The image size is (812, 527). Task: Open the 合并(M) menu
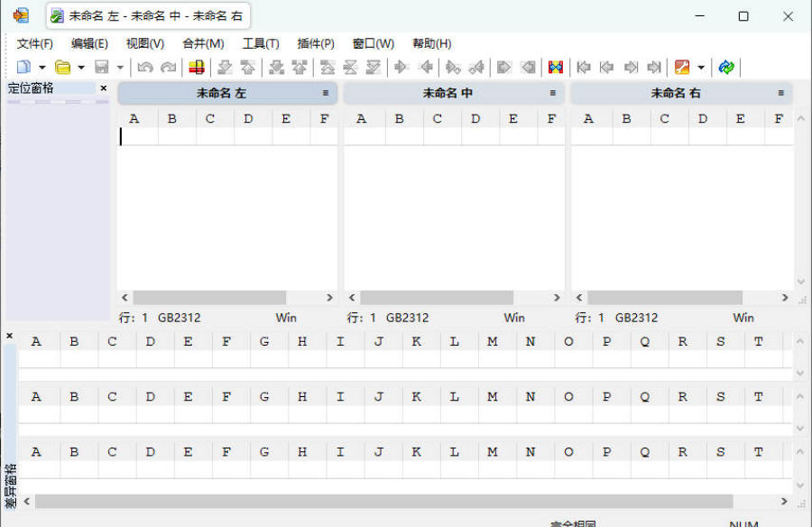(x=203, y=43)
